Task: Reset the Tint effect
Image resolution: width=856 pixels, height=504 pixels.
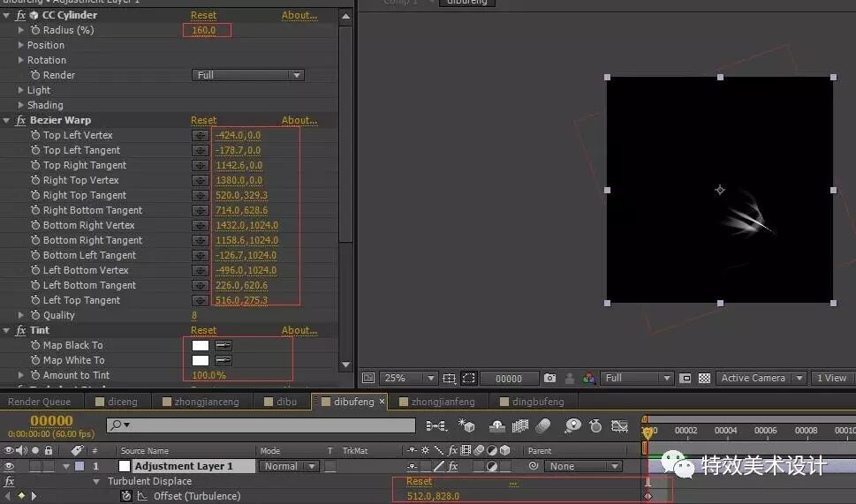Action: tap(204, 330)
